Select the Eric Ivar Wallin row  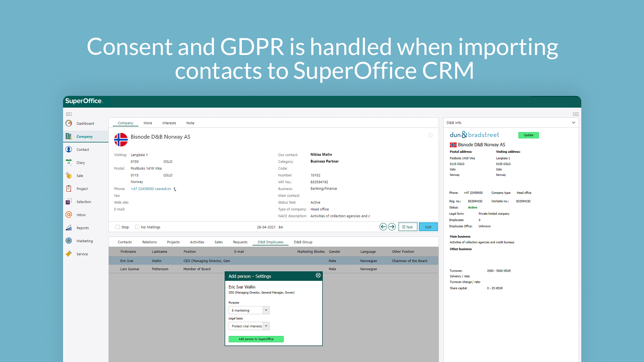click(x=273, y=261)
